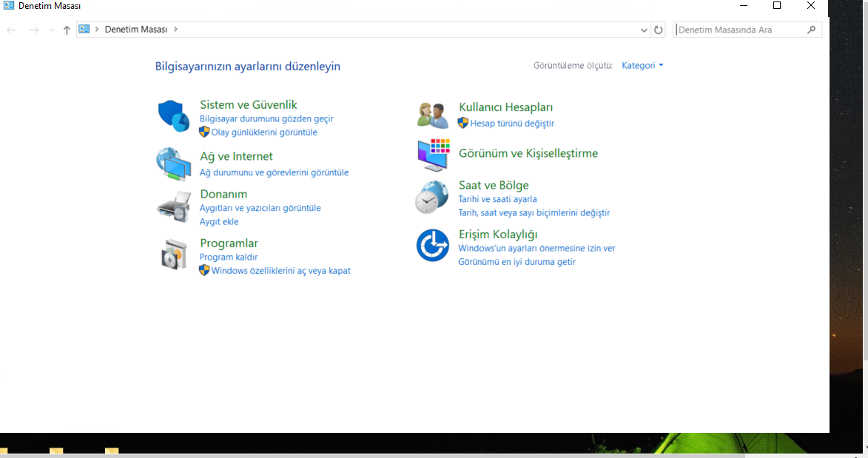Screen dimensions: 868x458
Task: Minimize the Denetim Masası window
Action: tap(744, 5)
